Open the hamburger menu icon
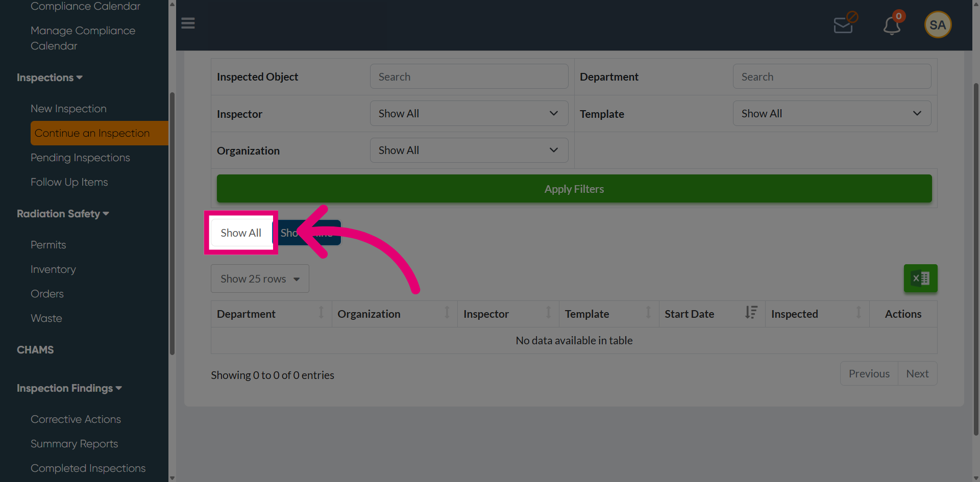 tap(188, 23)
